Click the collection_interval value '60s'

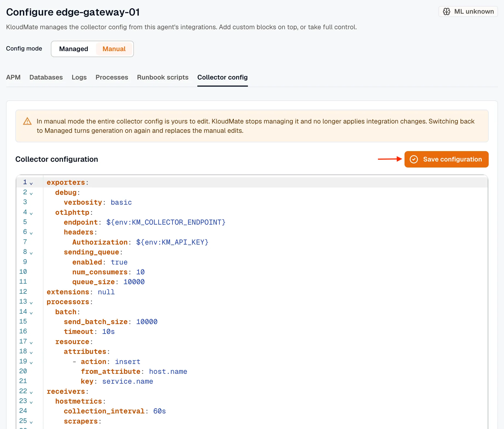pyautogui.click(x=160, y=411)
